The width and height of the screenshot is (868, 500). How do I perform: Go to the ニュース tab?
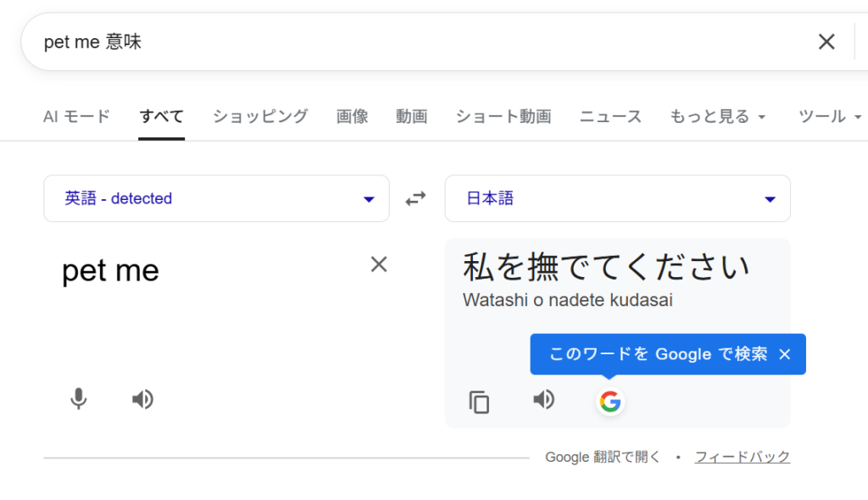tap(610, 117)
